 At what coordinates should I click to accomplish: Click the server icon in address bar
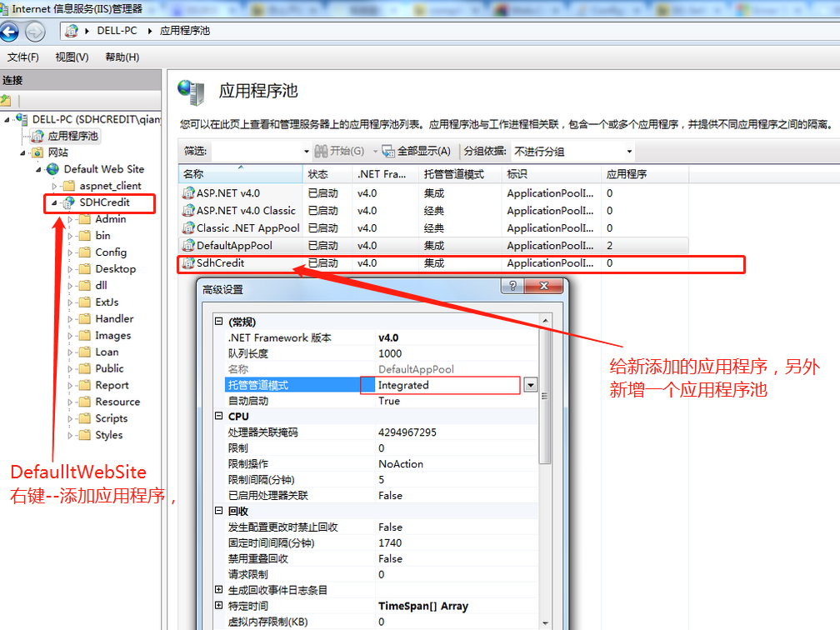72,31
